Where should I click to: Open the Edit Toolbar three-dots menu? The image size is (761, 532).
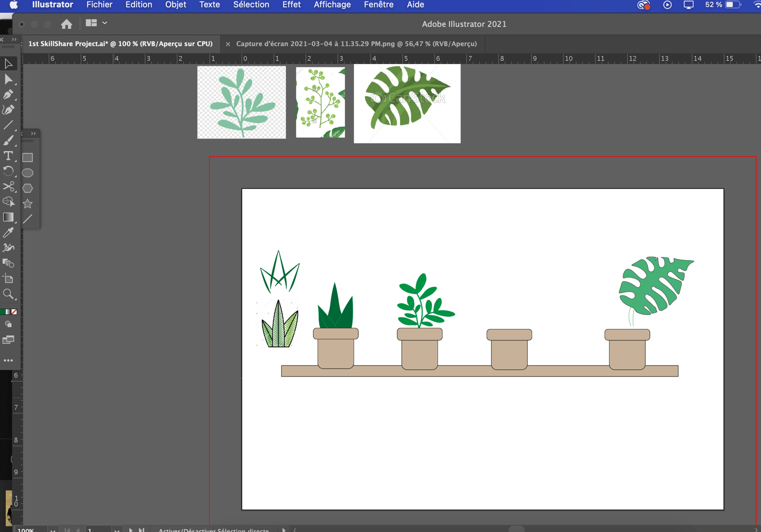[8, 361]
